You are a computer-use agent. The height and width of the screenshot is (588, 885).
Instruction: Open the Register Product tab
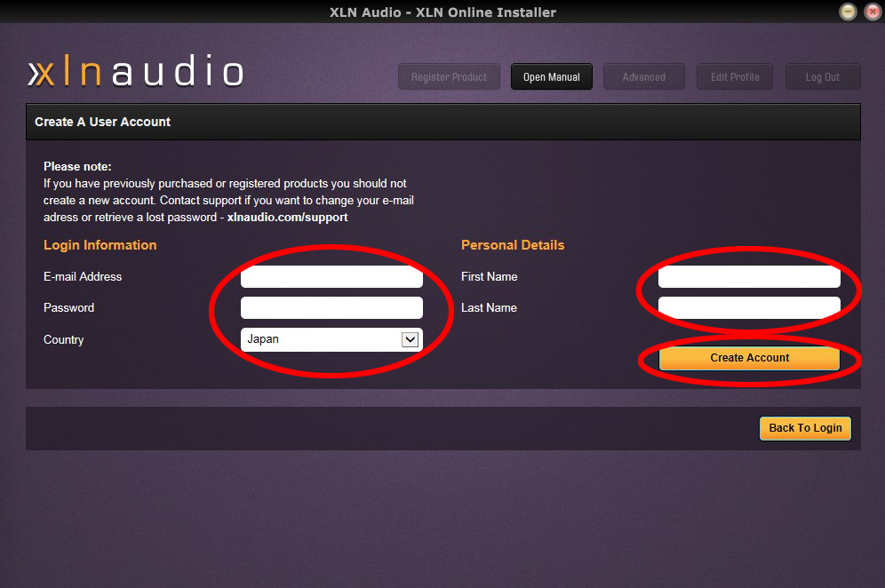click(x=450, y=76)
